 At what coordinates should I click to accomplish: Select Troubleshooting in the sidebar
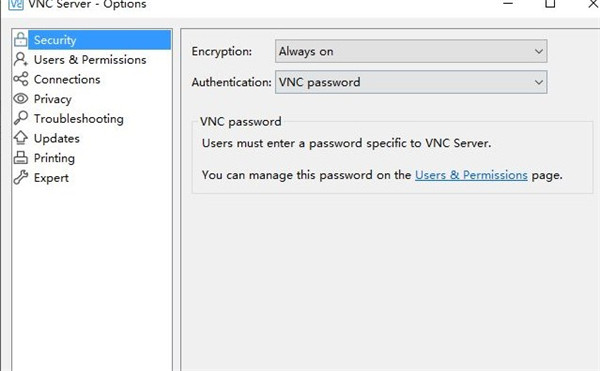(78, 119)
